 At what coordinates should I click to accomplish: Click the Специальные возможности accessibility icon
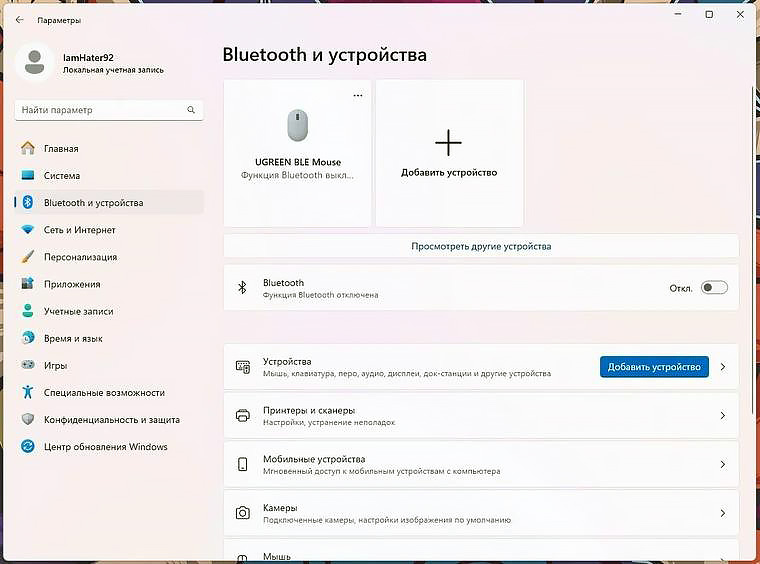tap(28, 392)
